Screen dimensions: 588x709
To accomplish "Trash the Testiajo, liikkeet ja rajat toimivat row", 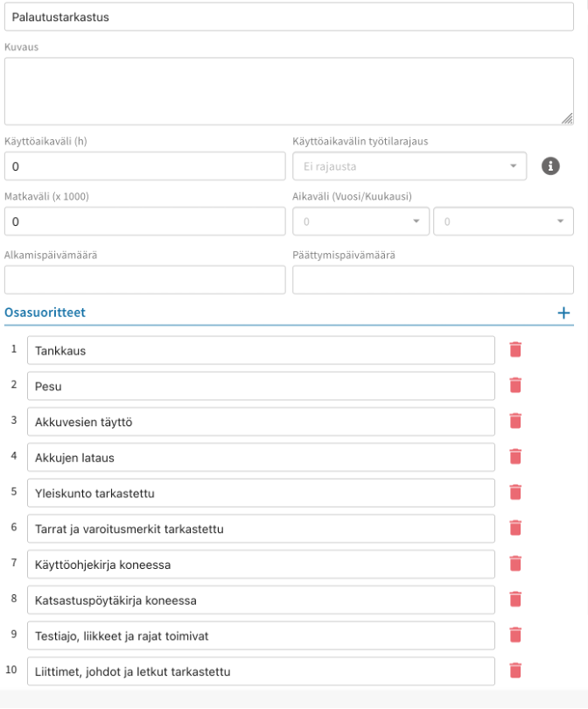I will point(515,635).
